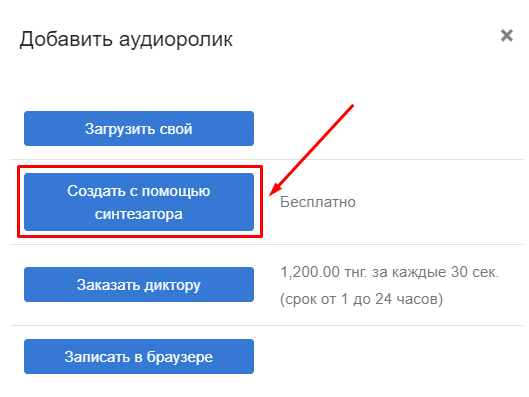Screen dimensions: 529x397
Task: Click the Бесплатно label
Action: point(318,202)
